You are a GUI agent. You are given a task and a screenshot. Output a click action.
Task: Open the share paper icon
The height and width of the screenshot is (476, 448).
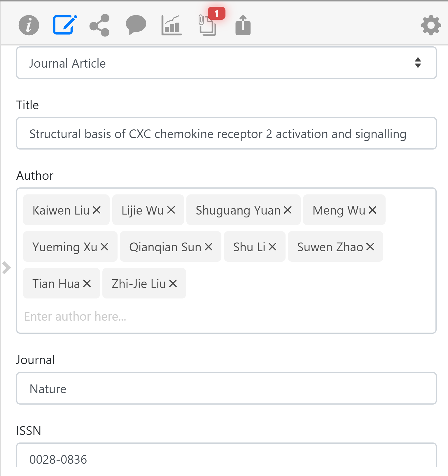coord(99,25)
